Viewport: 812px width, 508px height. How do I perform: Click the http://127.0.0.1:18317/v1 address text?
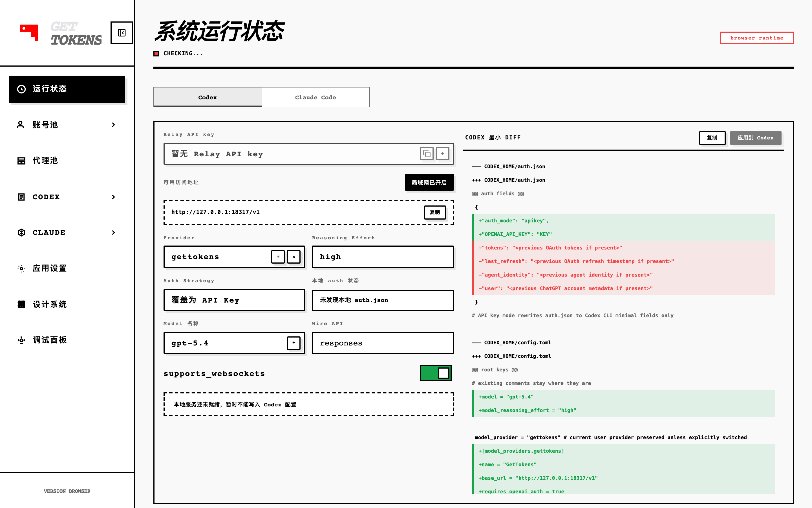pyautogui.click(x=215, y=212)
